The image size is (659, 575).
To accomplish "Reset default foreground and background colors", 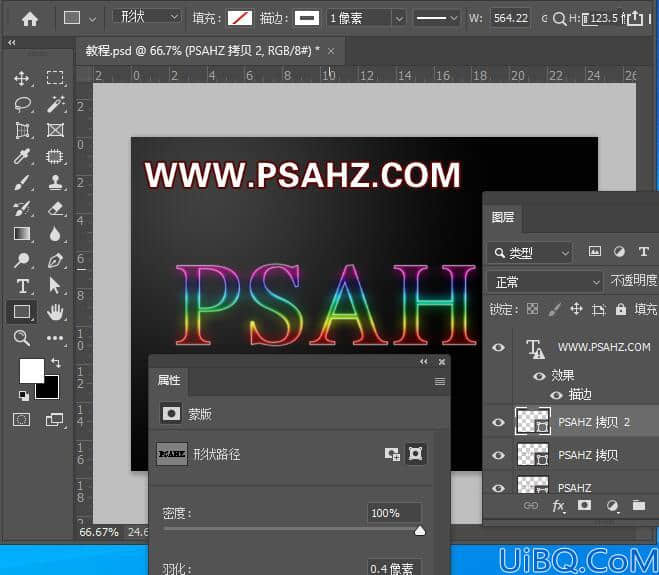I will pos(24,395).
